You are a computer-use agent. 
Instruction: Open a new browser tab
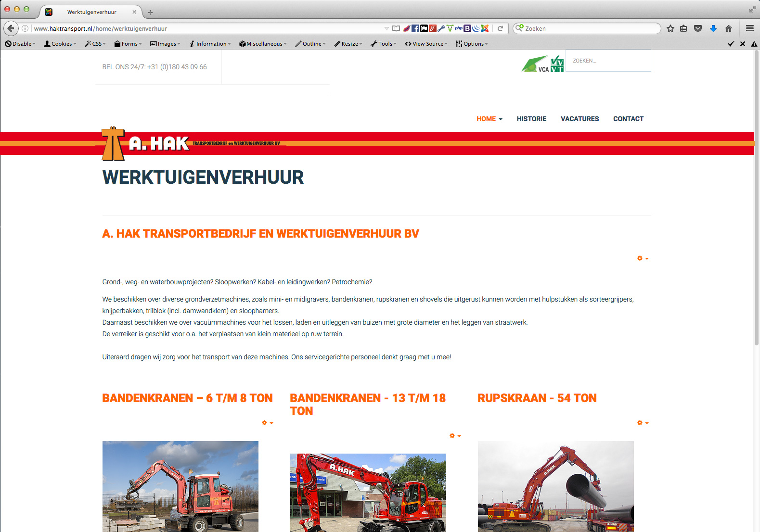[150, 12]
